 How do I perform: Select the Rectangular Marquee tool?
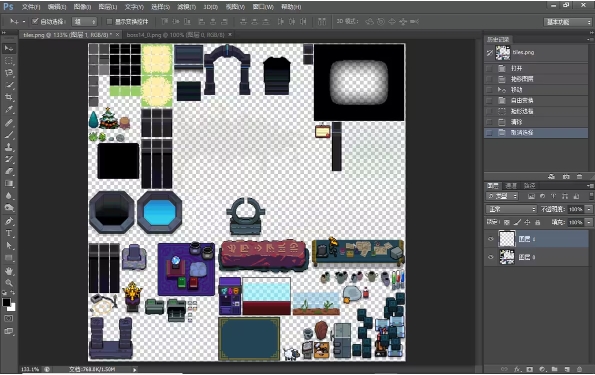point(9,61)
